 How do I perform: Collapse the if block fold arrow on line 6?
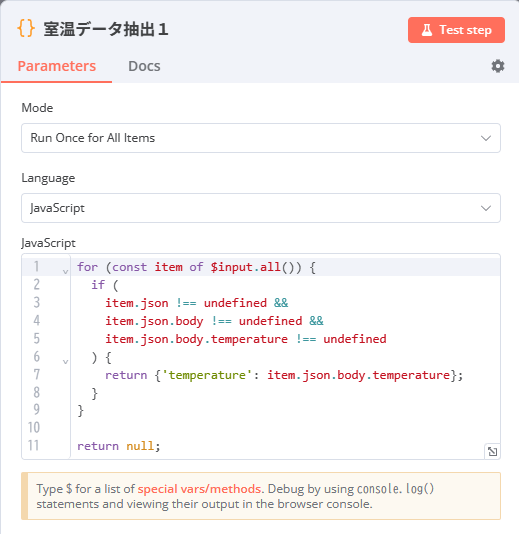point(65,361)
